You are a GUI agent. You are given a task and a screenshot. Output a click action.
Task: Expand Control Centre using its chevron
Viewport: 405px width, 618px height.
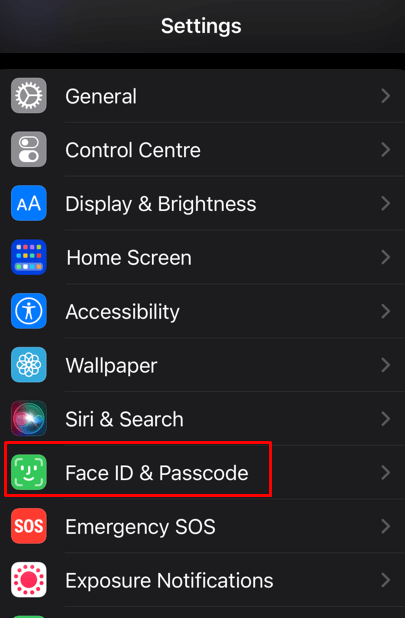[386, 149]
